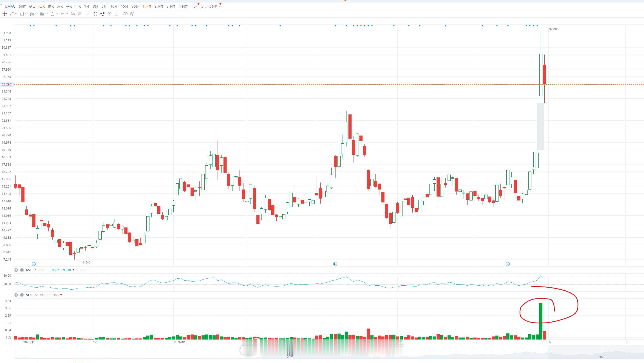The width and height of the screenshot is (644, 363).
Task: Select the Aa text annotation tool
Action: point(72,14)
